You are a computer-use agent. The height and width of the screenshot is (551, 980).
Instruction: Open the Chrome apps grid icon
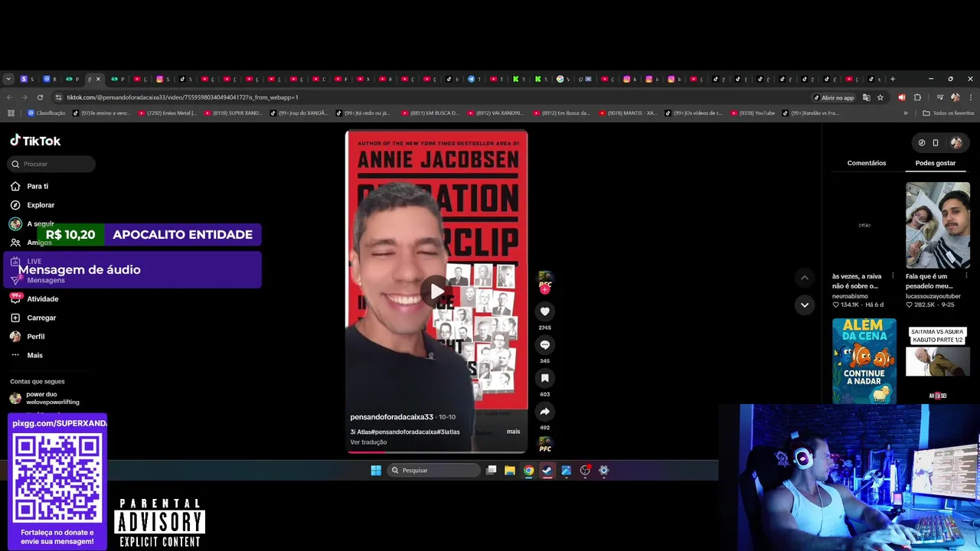pyautogui.click(x=11, y=113)
